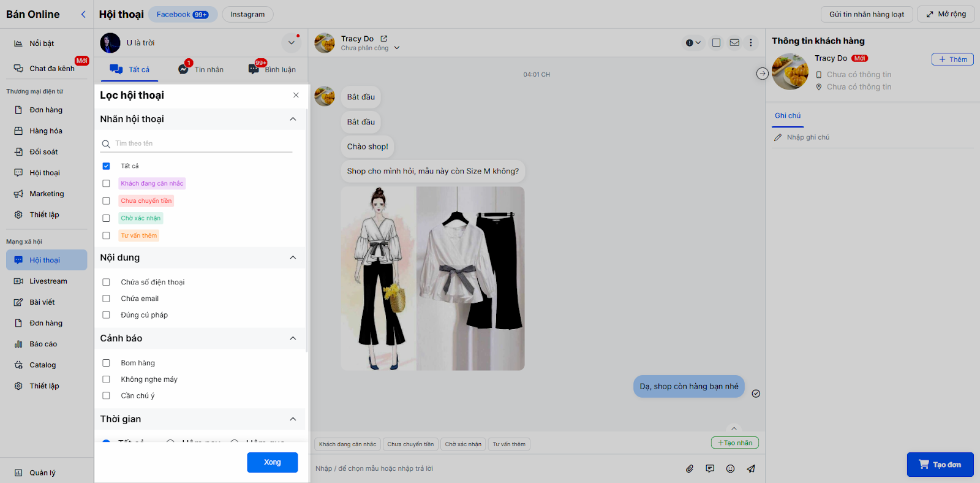Open the priority dropdown in the chat header
The image size is (980, 483).
coord(693,43)
